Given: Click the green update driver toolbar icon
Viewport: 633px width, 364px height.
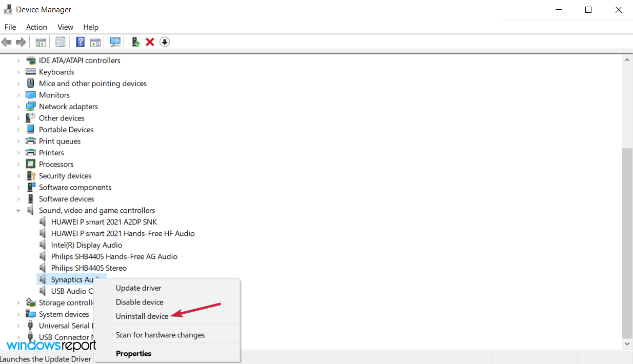Looking at the screenshot, I should pos(135,42).
